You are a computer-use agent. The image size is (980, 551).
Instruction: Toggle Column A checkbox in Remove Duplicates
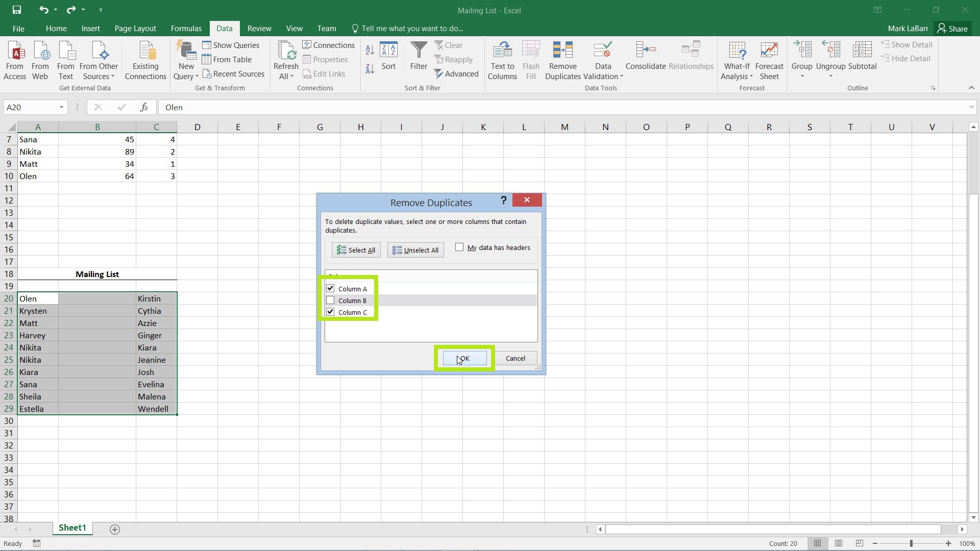click(330, 288)
